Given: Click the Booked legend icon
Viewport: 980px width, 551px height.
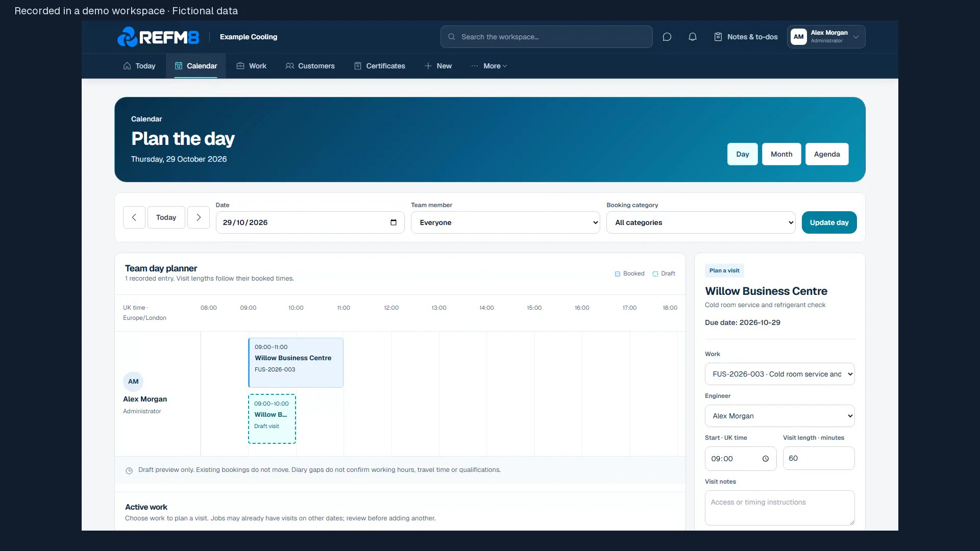Looking at the screenshot, I should (x=618, y=274).
